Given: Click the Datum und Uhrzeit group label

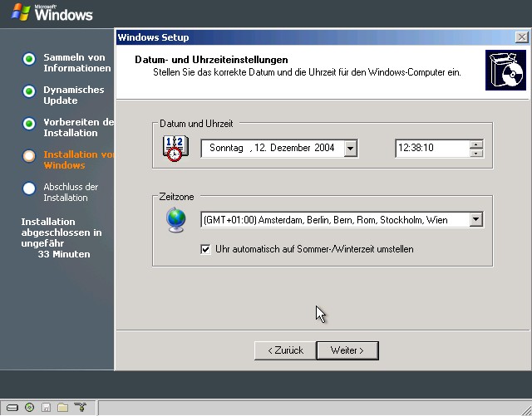Looking at the screenshot, I should [x=196, y=124].
